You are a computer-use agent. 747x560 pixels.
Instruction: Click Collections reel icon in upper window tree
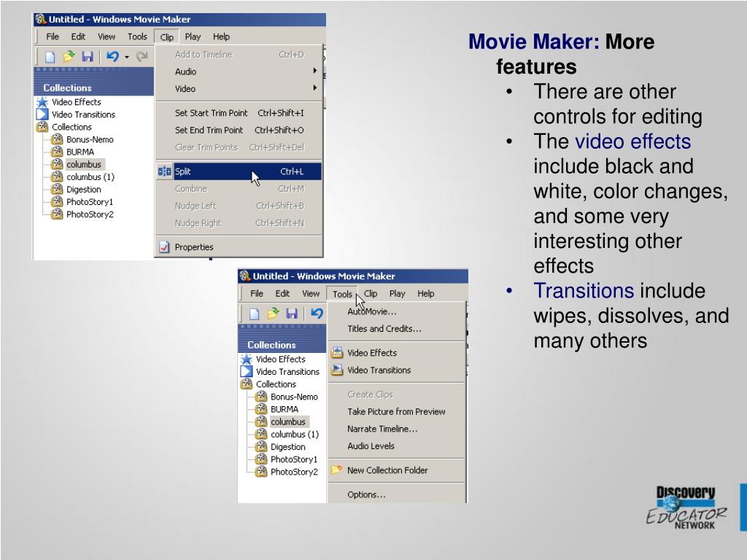click(x=42, y=127)
